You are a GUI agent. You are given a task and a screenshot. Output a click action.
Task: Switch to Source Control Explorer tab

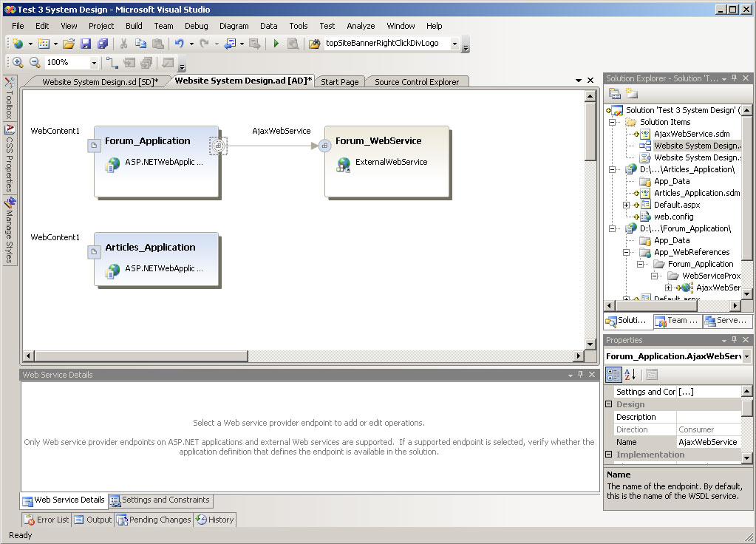417,82
